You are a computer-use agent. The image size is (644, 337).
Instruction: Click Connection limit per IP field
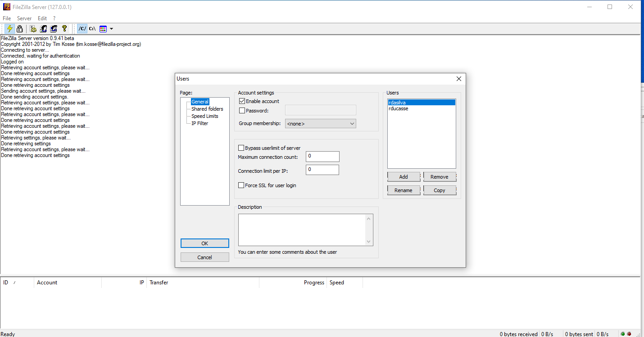point(322,170)
